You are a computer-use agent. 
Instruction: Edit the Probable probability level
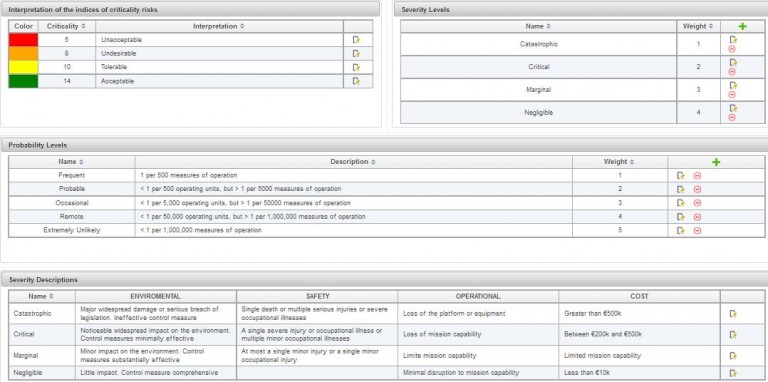[x=680, y=189]
